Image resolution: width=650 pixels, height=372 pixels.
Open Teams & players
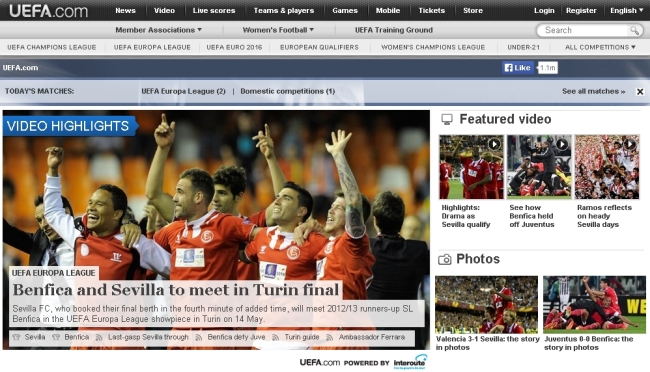click(284, 11)
